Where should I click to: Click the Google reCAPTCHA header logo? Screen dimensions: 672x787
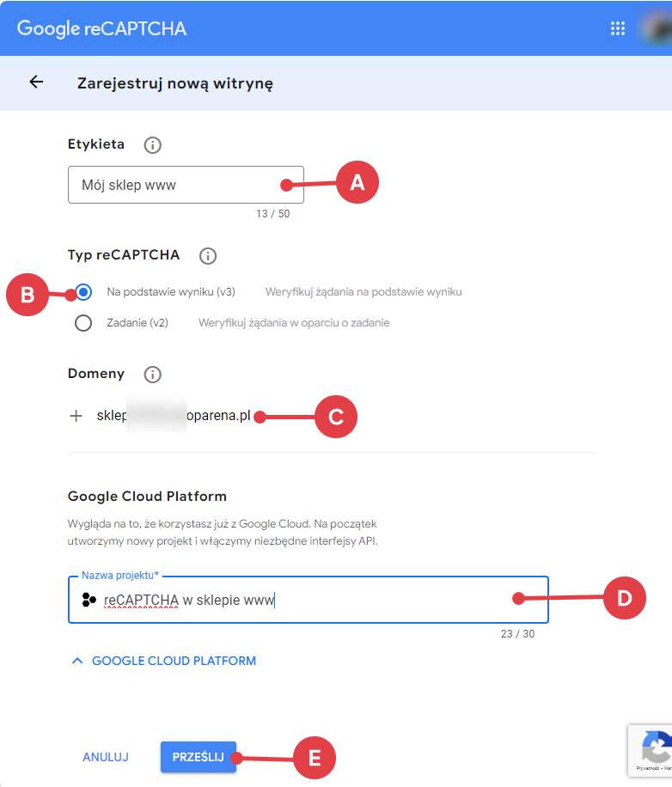102,28
